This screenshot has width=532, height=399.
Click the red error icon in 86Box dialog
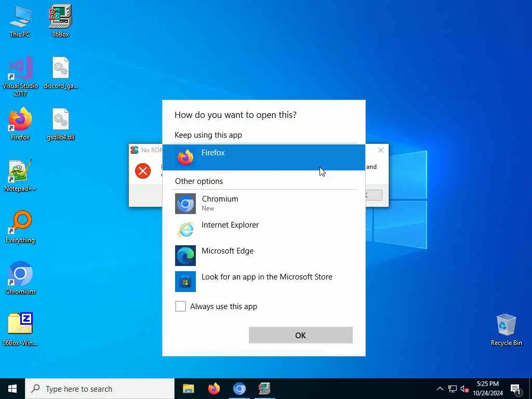click(x=143, y=170)
